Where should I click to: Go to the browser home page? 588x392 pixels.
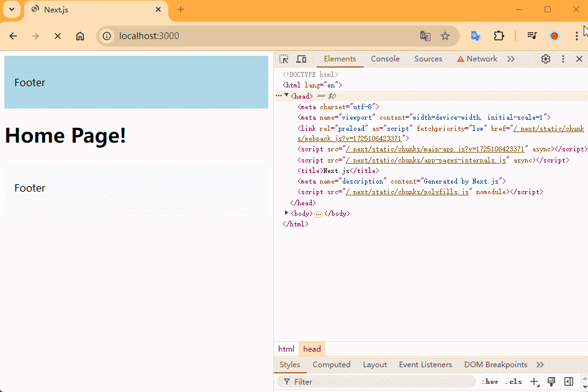80,36
